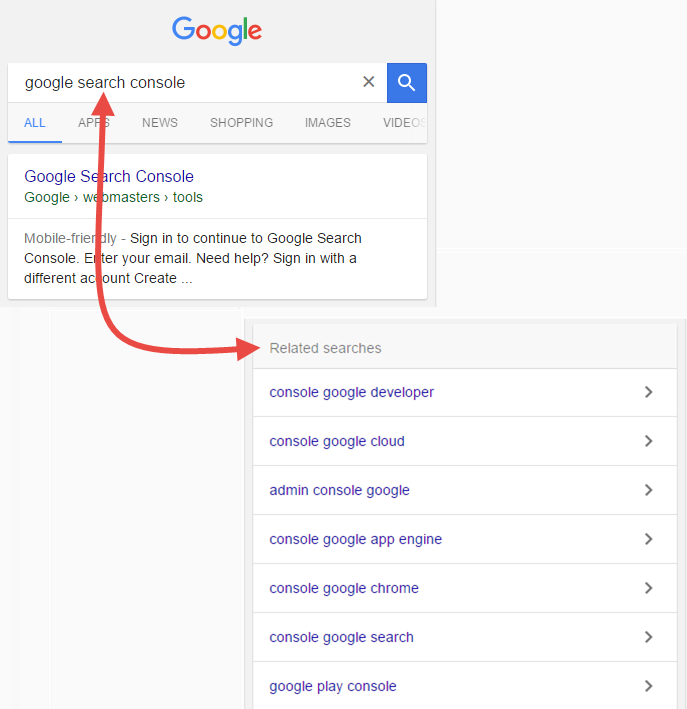Select the Images tab
Screen dimensions: 687x709
(328, 123)
